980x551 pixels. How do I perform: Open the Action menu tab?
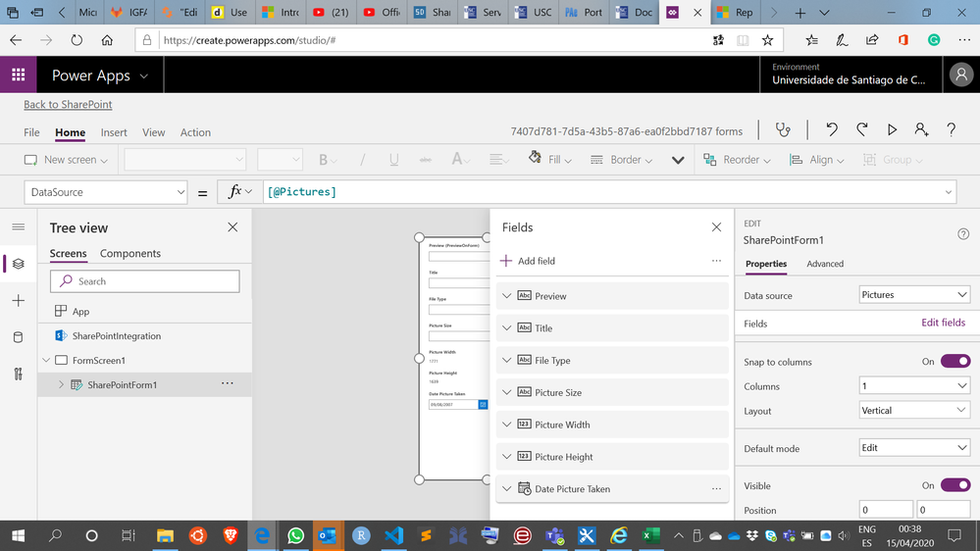[x=195, y=132]
